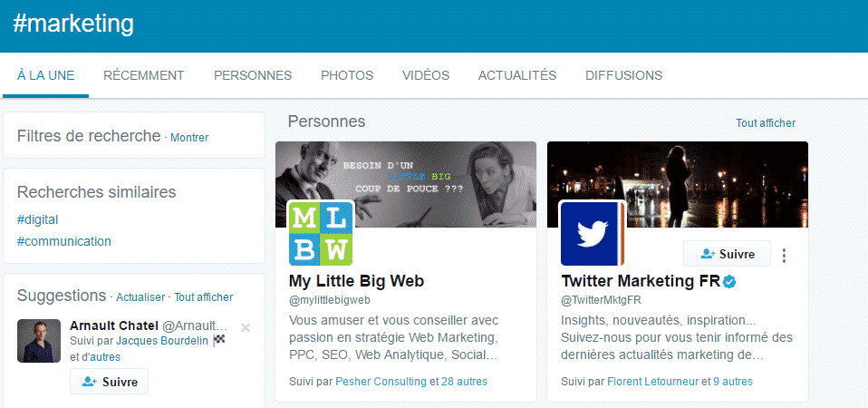Dismiss Arnault Chatel suggestion with X

coord(246,327)
